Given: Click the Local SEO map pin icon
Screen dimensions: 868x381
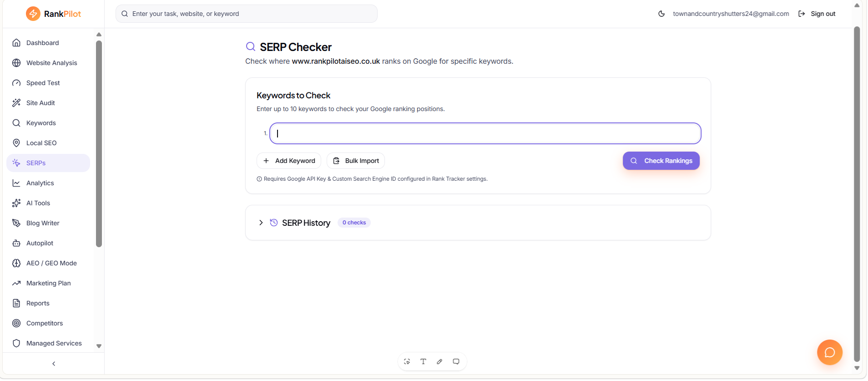Looking at the screenshot, I should (x=16, y=143).
